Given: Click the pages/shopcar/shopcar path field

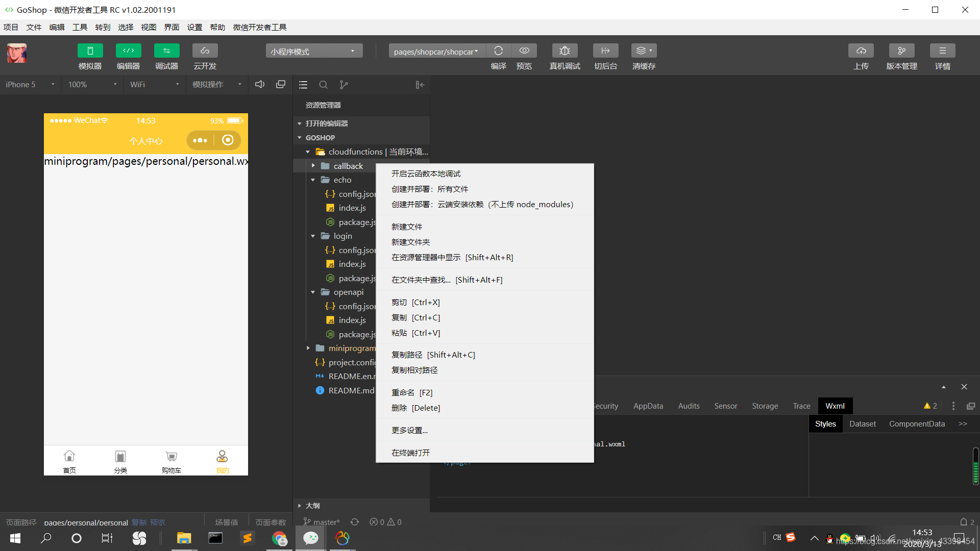Looking at the screenshot, I should click(x=434, y=51).
